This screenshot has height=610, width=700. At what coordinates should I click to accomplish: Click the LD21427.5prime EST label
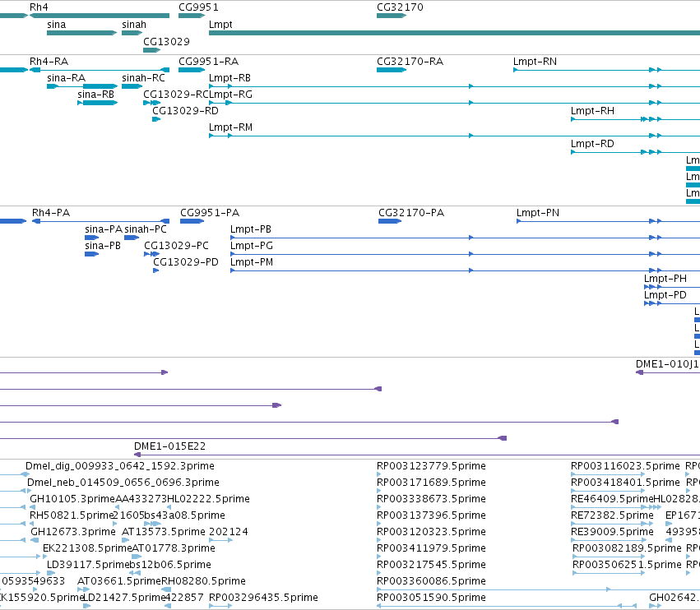(x=124, y=598)
